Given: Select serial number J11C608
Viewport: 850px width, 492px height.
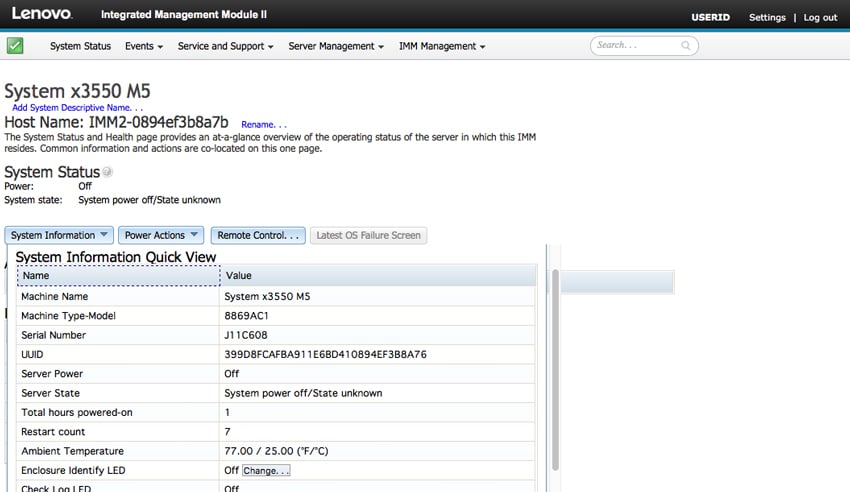Looking at the screenshot, I should [x=246, y=335].
